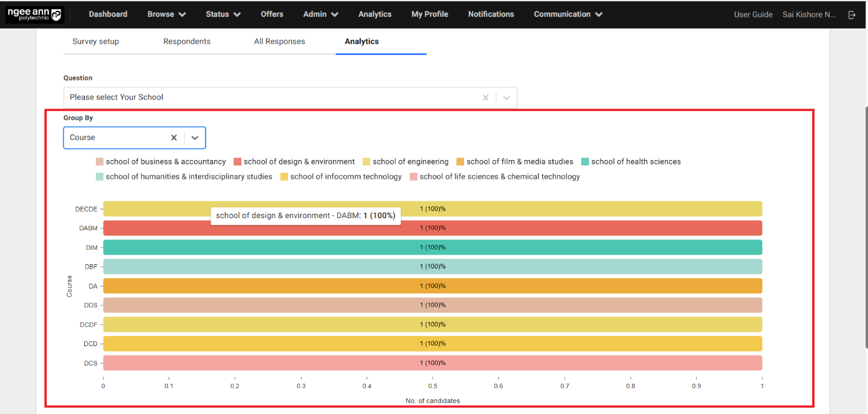Open the All Responses tab
Screen dimensions: 868x414
(x=279, y=41)
